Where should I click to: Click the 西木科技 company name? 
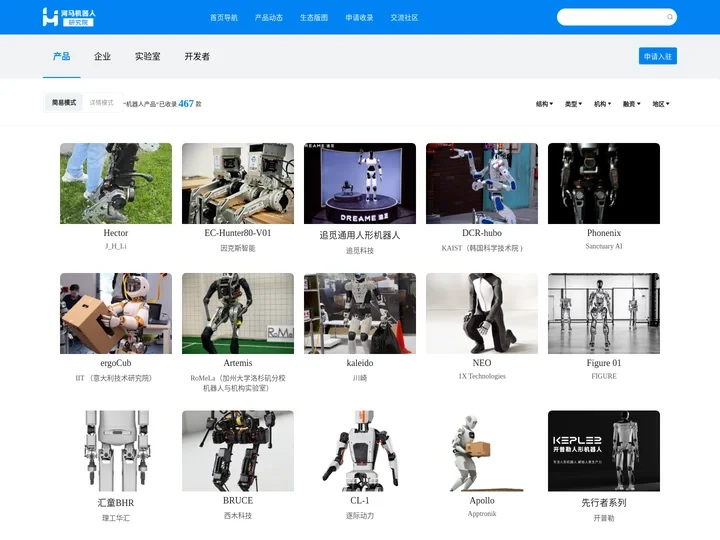coord(238,516)
